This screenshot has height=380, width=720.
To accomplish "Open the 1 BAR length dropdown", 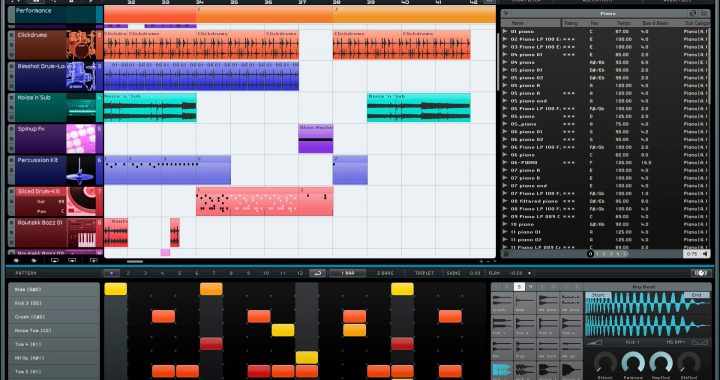I will (x=348, y=273).
